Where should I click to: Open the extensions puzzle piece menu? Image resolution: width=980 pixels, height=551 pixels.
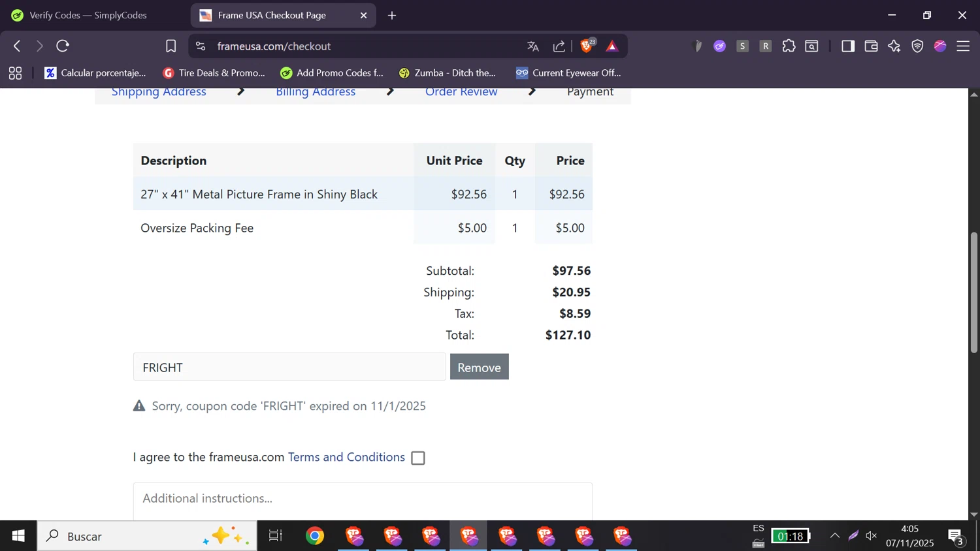coord(789,46)
